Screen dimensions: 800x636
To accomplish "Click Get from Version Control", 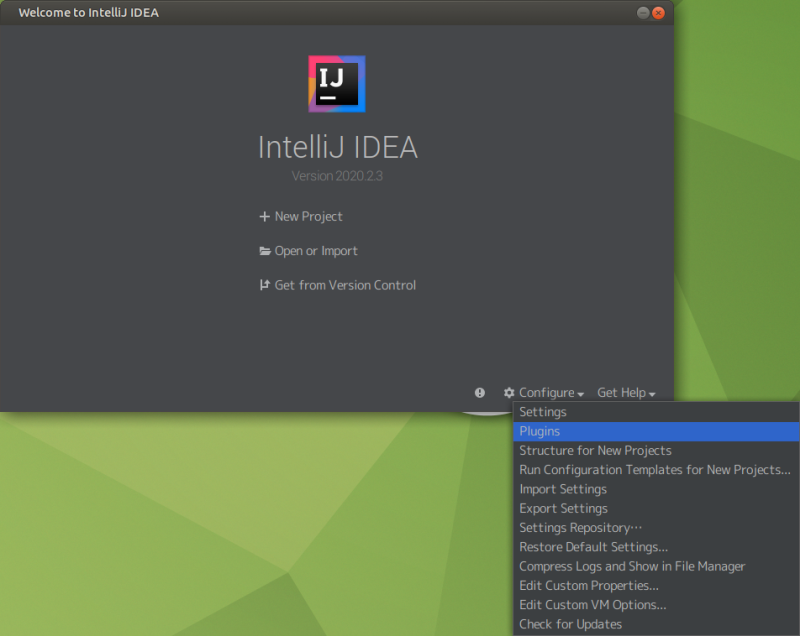I will [x=337, y=285].
